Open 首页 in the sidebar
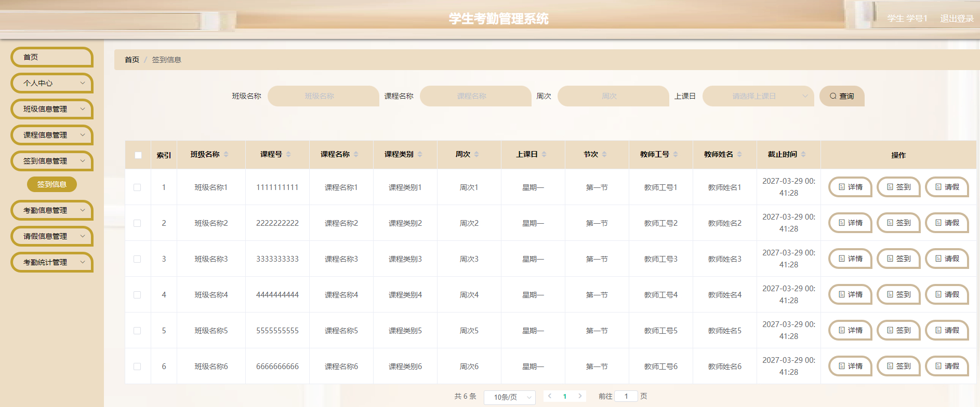 pyautogui.click(x=52, y=57)
